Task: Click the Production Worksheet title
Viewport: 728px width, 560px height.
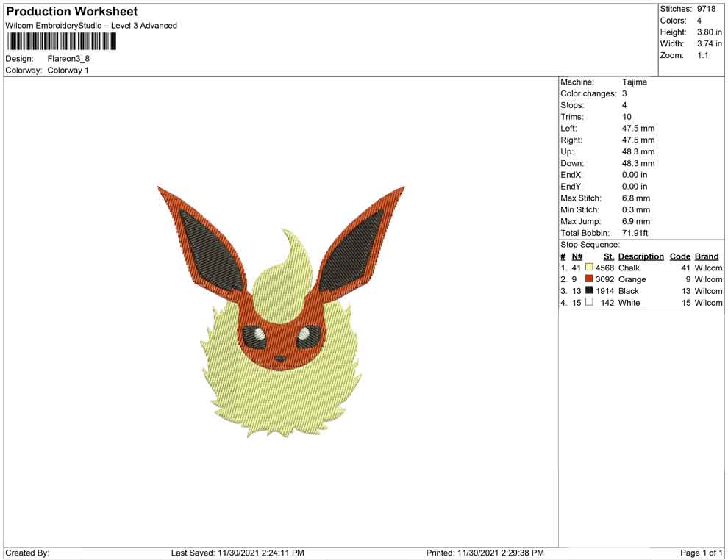Action: tap(72, 12)
